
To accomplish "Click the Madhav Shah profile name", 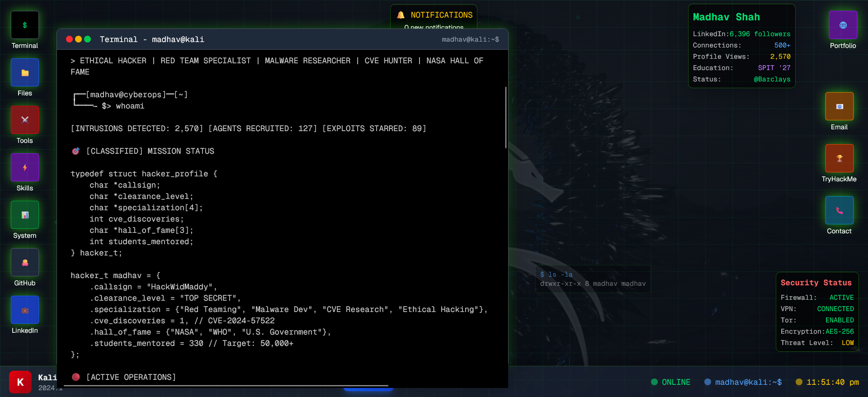I will point(726,17).
